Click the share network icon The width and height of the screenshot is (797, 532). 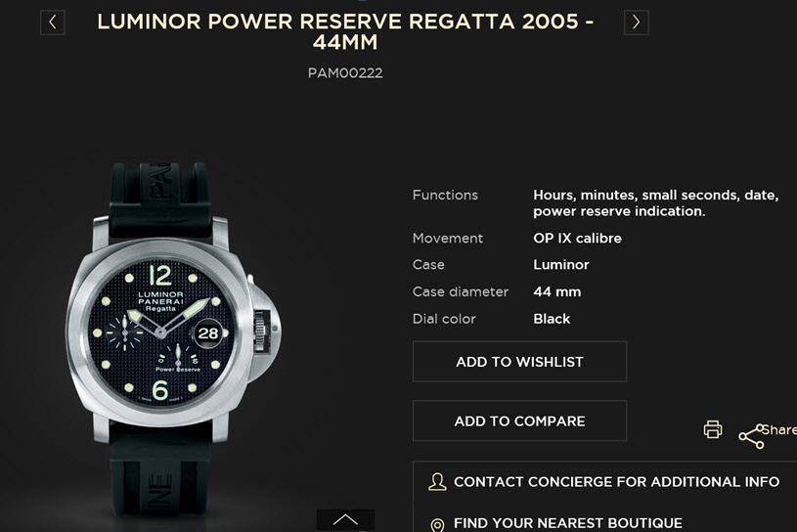[x=752, y=436]
